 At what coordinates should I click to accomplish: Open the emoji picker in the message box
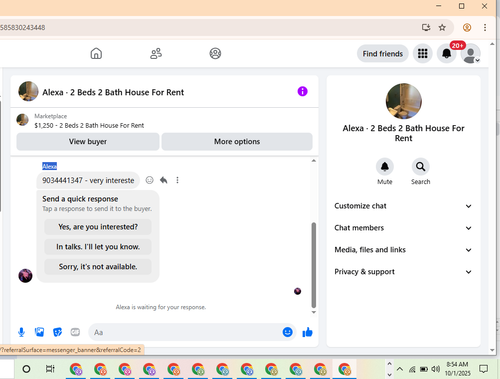287,332
